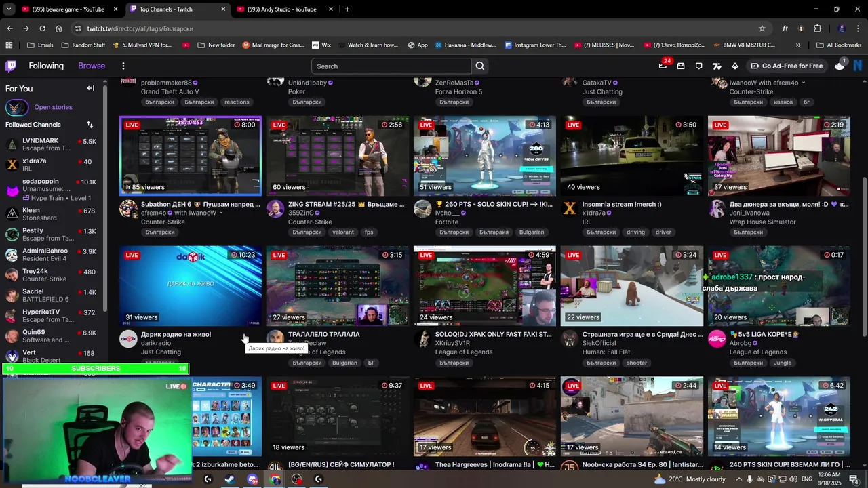Viewport: 868px width, 488px height.
Task: Go to the Browse tab
Action: pyautogui.click(x=92, y=66)
